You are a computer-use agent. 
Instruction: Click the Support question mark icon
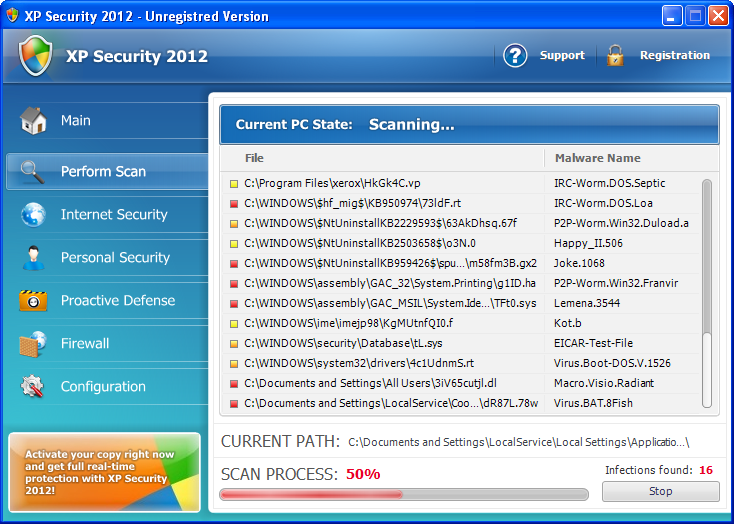click(x=515, y=56)
